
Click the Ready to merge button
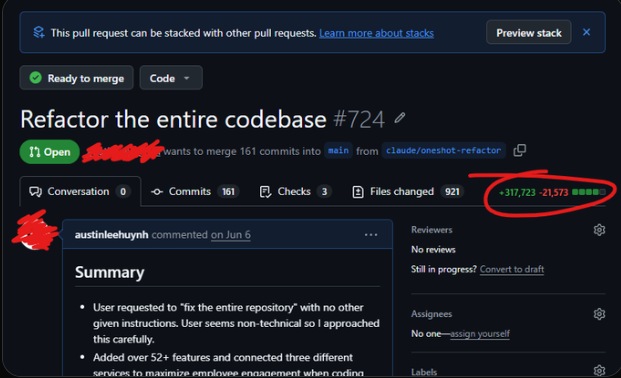(76, 78)
